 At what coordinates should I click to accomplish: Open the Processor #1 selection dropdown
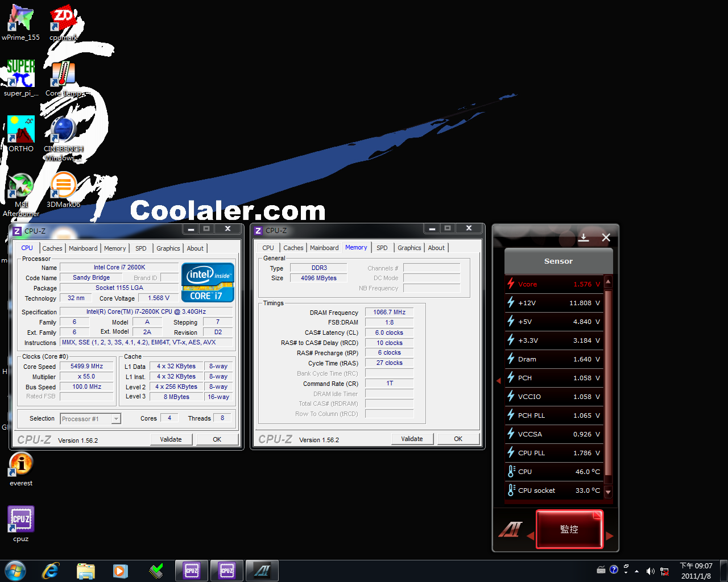90,419
